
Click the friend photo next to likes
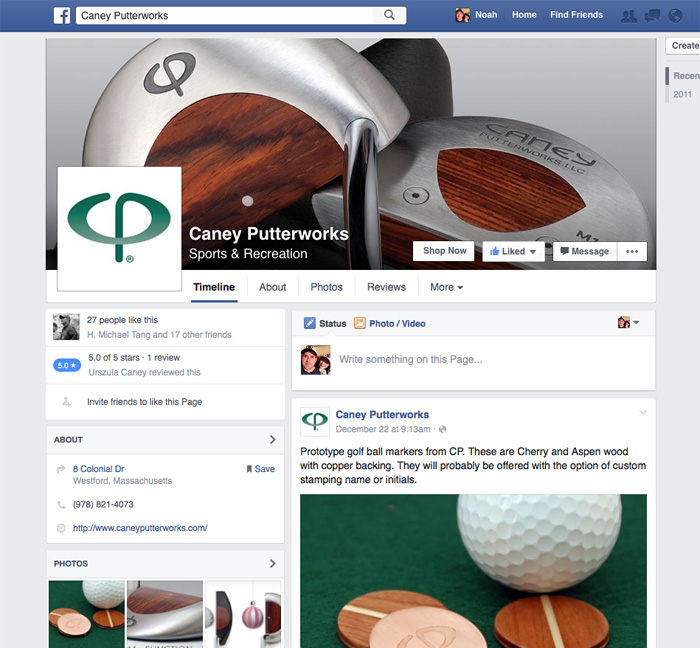click(67, 327)
